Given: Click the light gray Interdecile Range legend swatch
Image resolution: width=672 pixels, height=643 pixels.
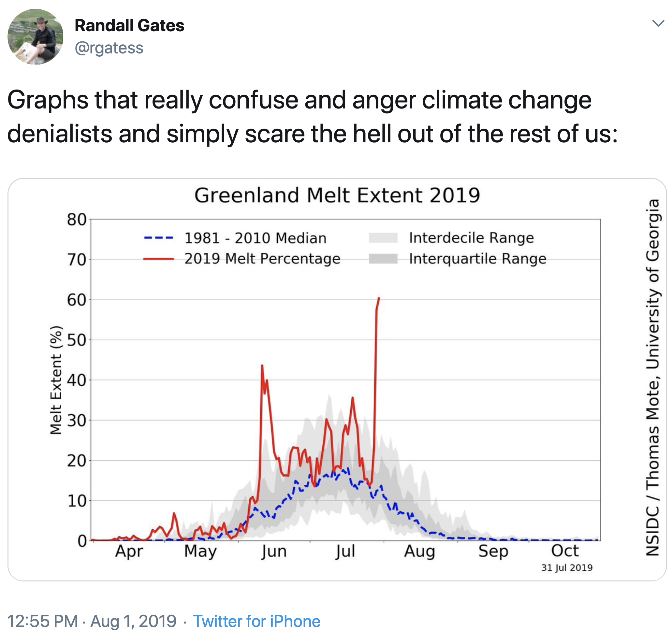Looking at the screenshot, I should 383,237.
